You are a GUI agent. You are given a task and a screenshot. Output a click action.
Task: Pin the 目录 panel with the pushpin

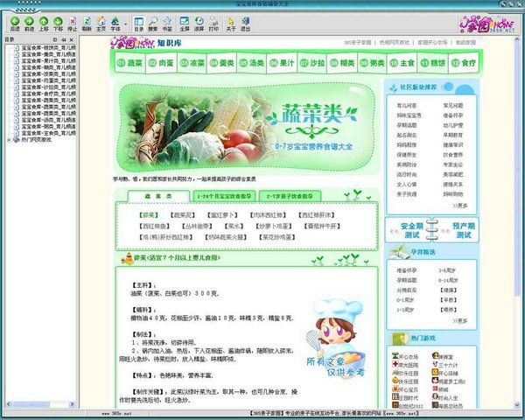(63, 40)
